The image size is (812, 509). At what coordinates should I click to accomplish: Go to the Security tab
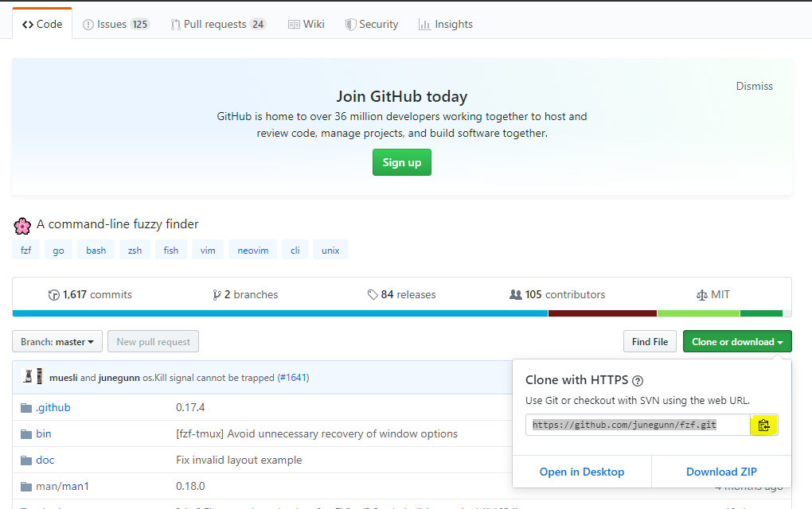(x=372, y=25)
